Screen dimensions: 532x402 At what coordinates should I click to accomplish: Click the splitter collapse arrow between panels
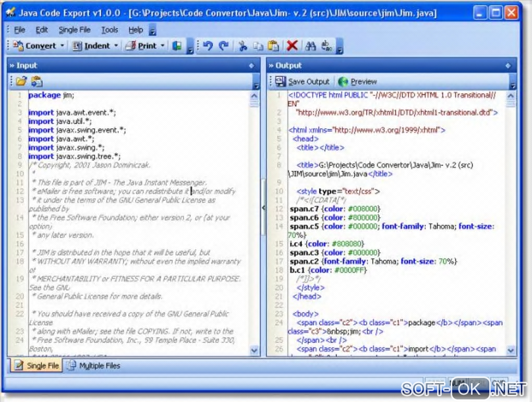point(263,208)
